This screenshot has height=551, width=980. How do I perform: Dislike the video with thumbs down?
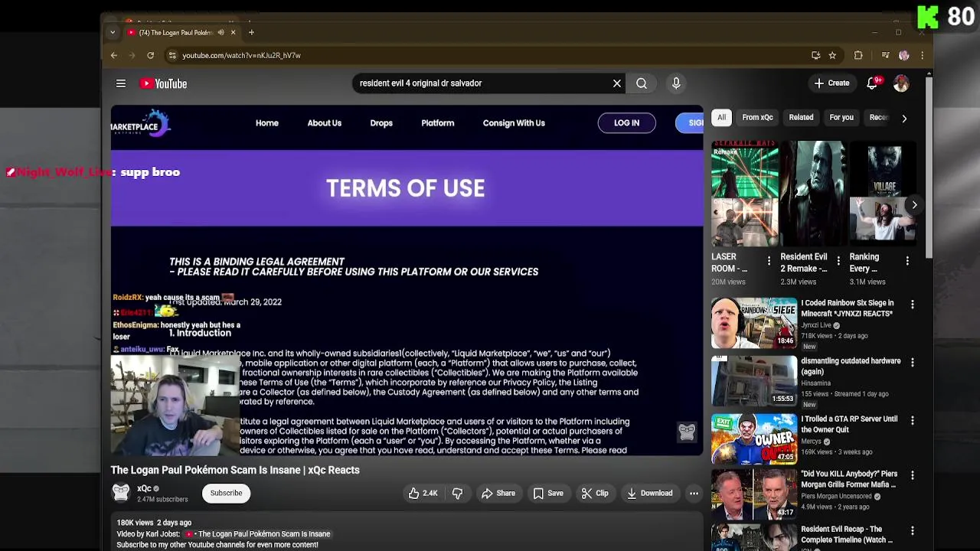tap(457, 494)
